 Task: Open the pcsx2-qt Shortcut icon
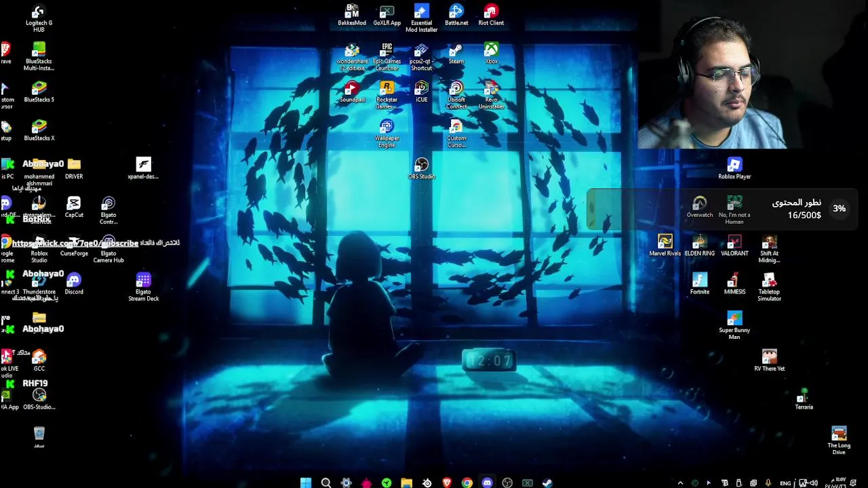(x=421, y=57)
